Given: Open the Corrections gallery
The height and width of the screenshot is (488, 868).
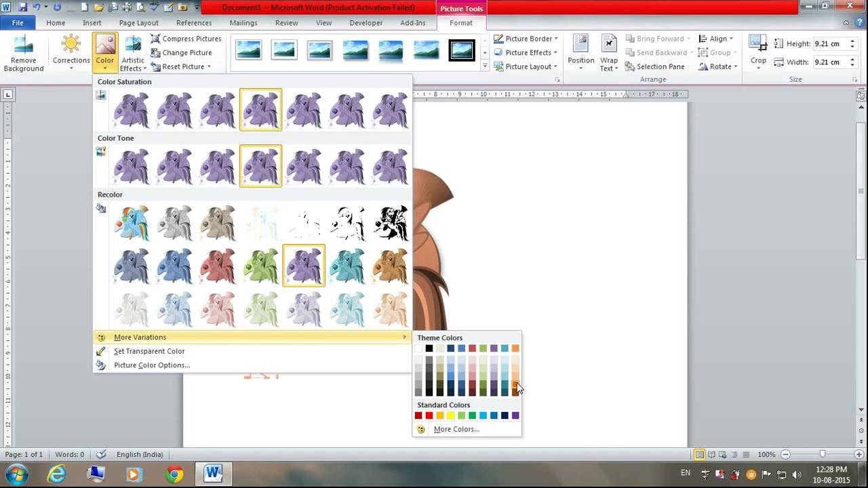Looking at the screenshot, I should click(x=71, y=54).
